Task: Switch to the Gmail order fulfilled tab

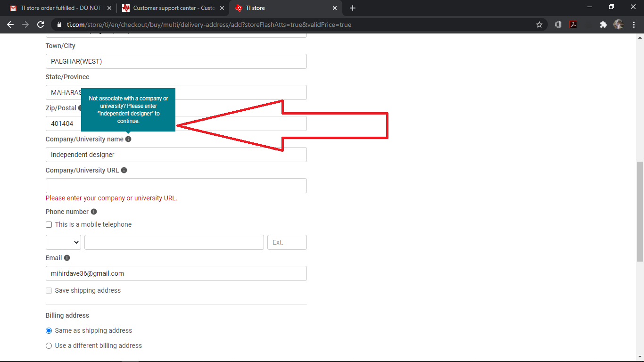Action: click(x=60, y=8)
